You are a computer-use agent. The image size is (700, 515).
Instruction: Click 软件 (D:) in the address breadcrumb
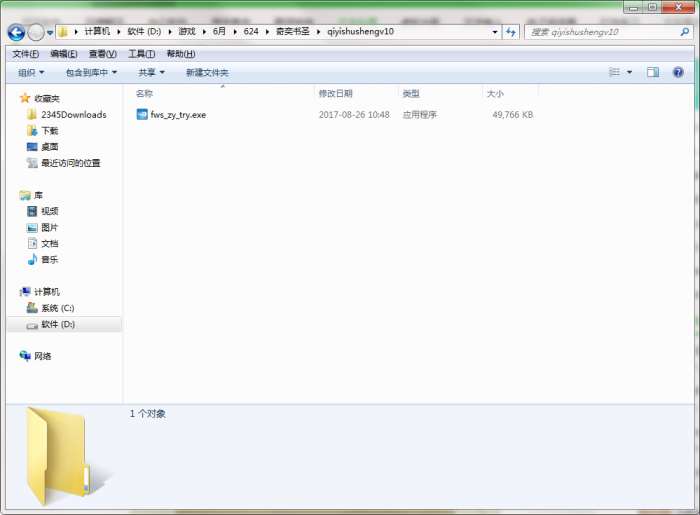[x=144, y=31]
